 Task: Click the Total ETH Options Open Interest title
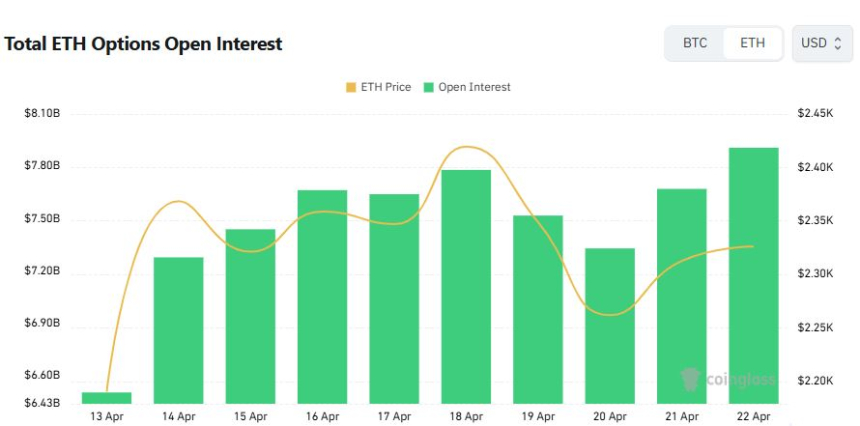click(x=144, y=44)
